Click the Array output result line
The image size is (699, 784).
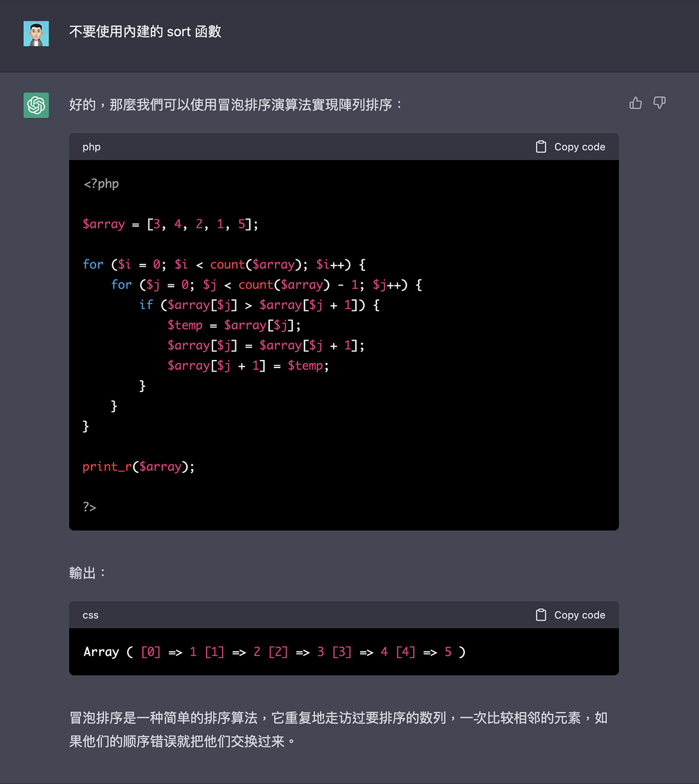click(x=274, y=652)
